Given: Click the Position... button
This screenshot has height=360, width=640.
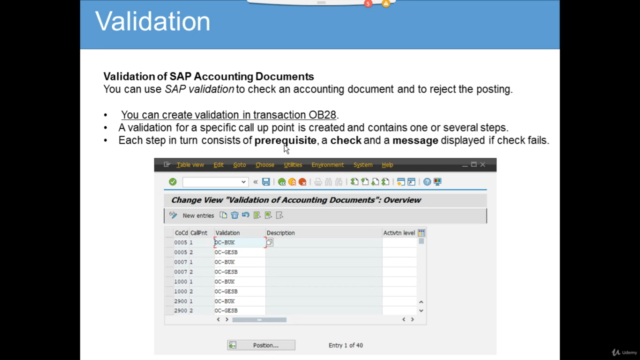Looking at the screenshot, I should 261,345.
